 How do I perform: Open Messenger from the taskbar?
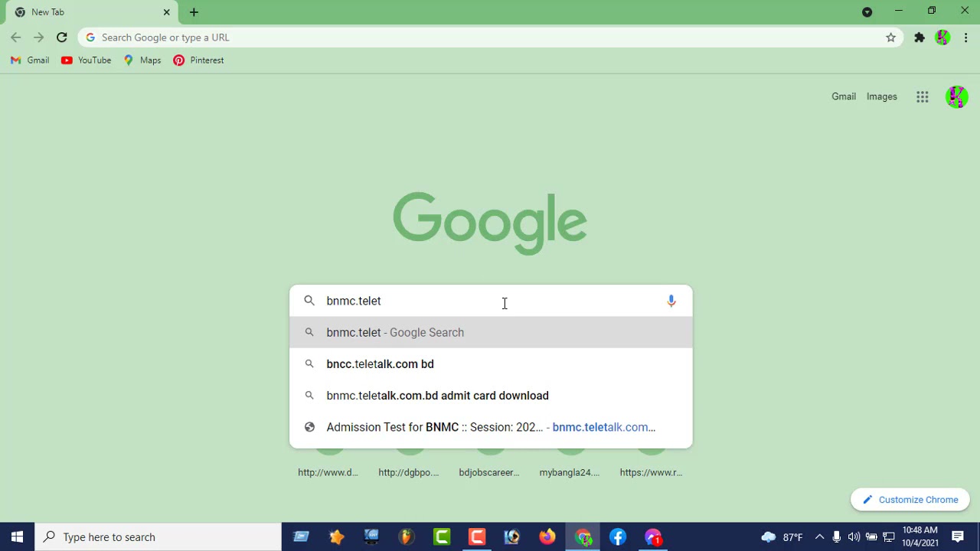[654, 537]
